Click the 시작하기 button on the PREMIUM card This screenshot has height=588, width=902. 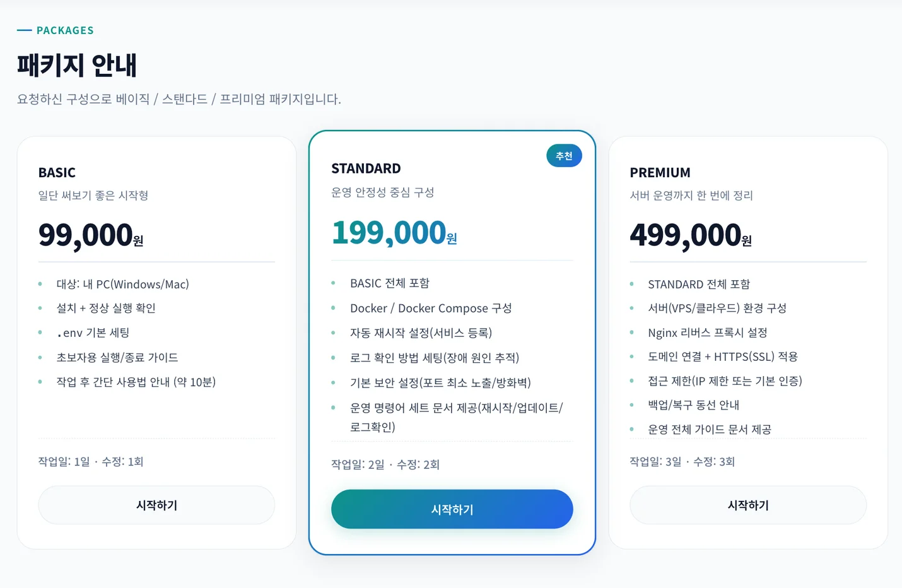[748, 505]
